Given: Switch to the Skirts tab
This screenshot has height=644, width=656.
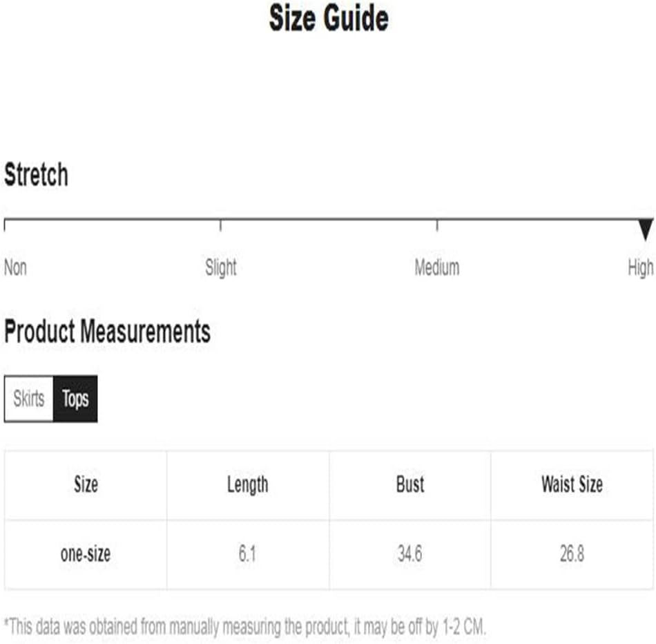Looking at the screenshot, I should coord(29,399).
